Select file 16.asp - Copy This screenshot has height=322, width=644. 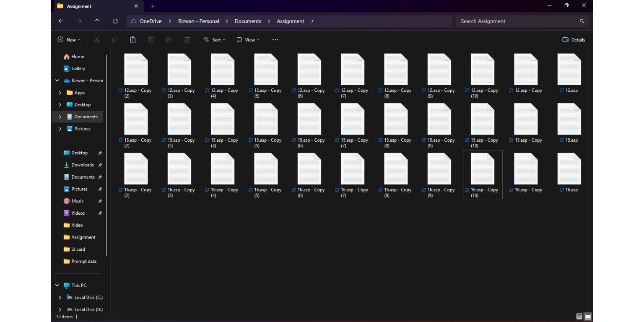point(526,173)
